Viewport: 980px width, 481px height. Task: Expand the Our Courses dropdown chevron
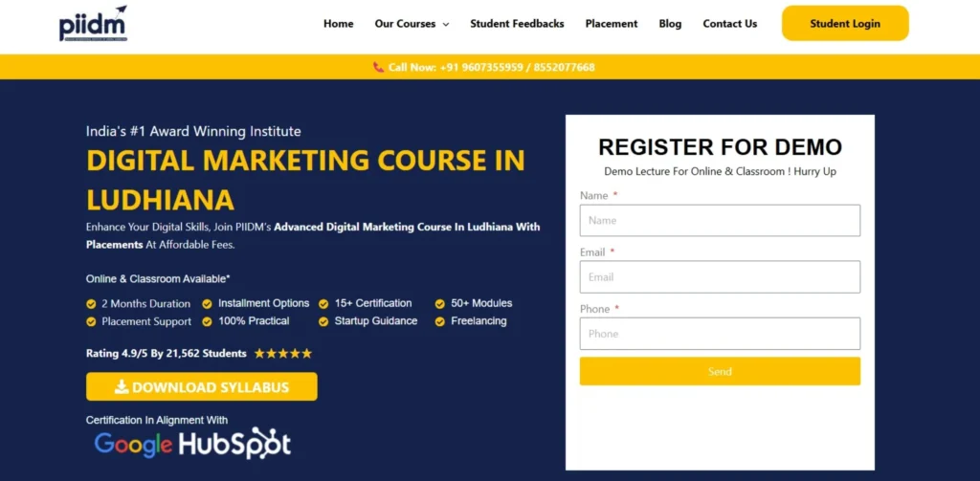coord(446,24)
